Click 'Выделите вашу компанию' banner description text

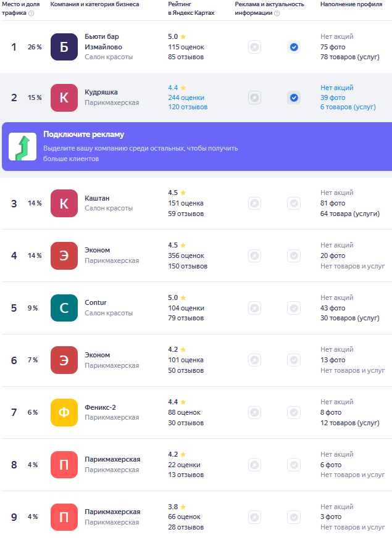pyautogui.click(x=141, y=154)
